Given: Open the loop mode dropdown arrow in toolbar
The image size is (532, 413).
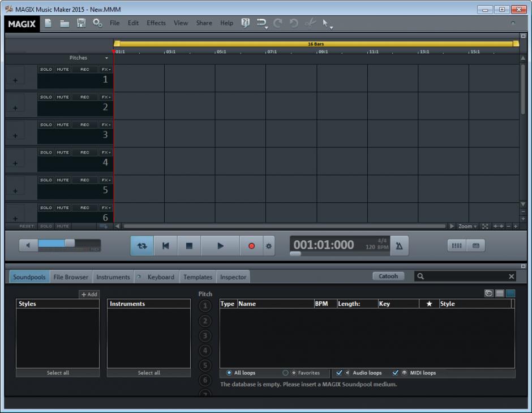Looking at the screenshot, I should coord(267,28).
